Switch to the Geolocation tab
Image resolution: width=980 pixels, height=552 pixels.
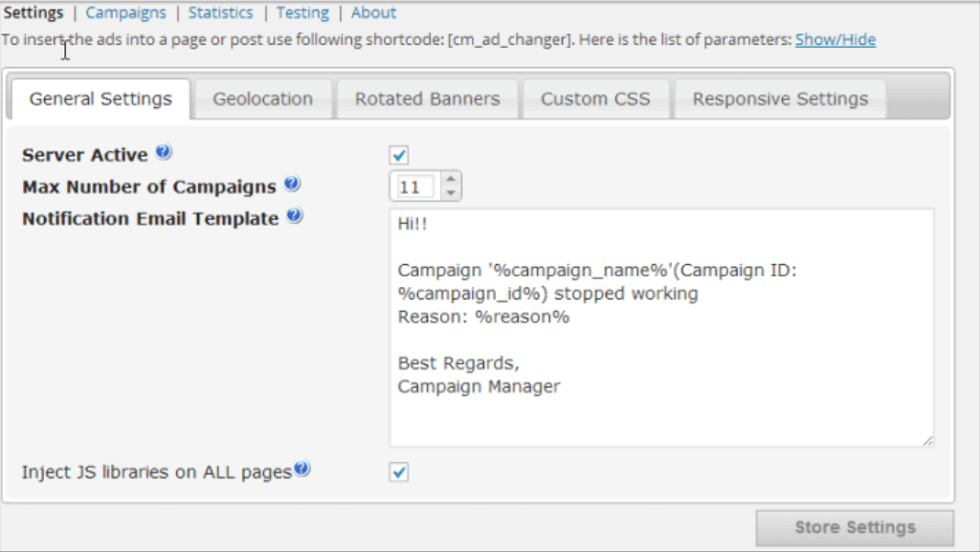262,99
